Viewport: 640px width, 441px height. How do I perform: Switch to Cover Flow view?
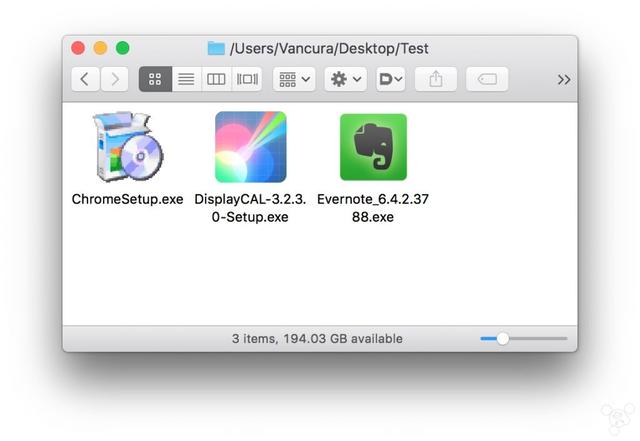pyautogui.click(x=247, y=79)
